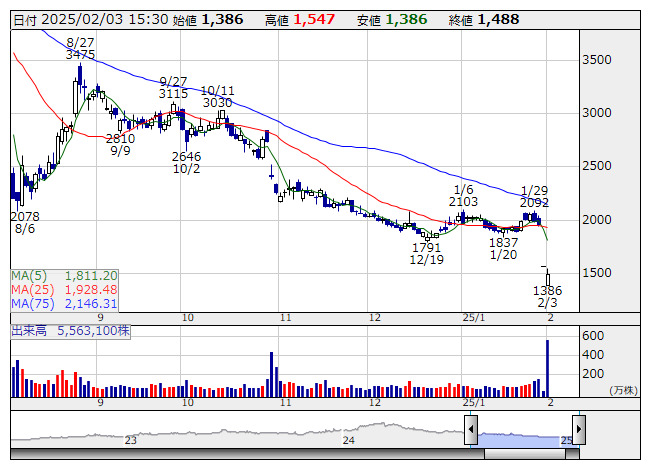Click the 1/6 2103 high annotation

point(463,196)
